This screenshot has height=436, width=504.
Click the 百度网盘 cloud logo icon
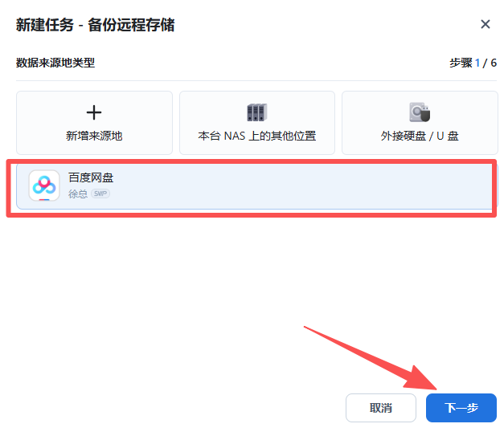click(44, 185)
